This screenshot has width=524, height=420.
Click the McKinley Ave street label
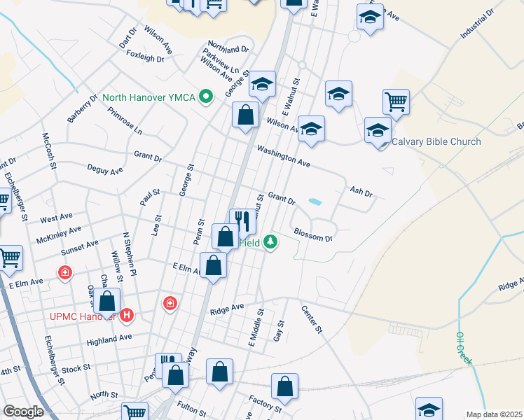(59, 234)
